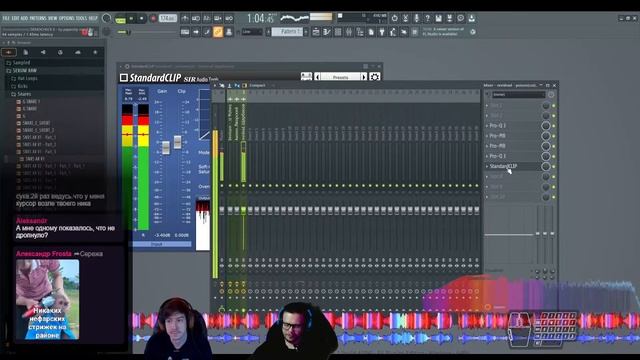Open the VIEW menu
This screenshot has height=360, width=640.
point(53,18)
